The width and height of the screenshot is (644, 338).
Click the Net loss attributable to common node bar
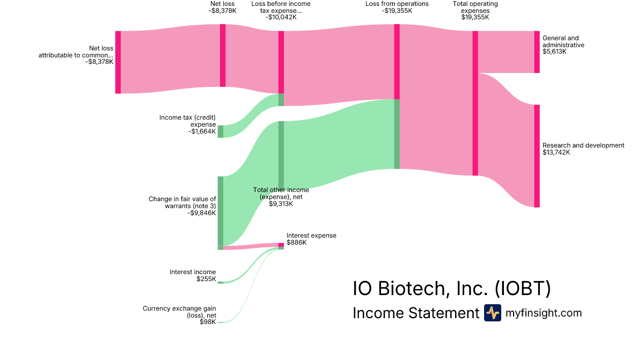tap(118, 62)
